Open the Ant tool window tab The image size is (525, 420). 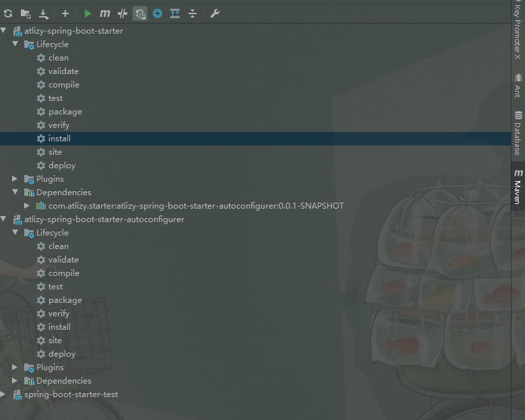(518, 85)
